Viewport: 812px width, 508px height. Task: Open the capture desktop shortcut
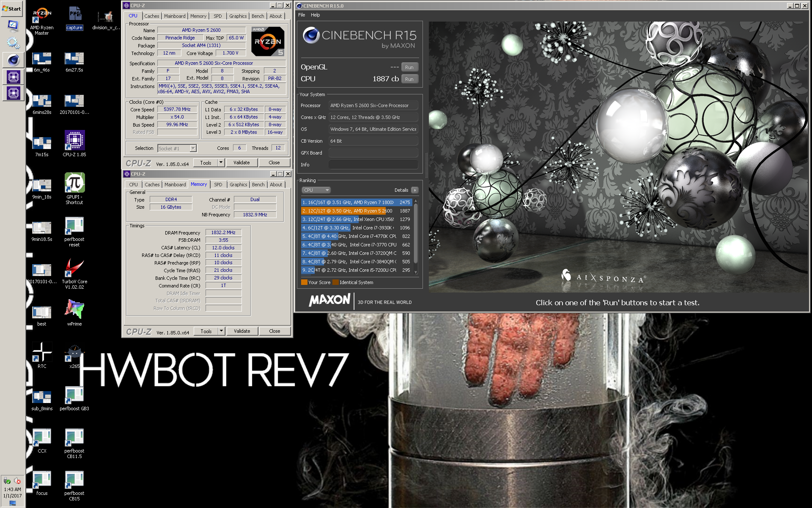[74, 19]
